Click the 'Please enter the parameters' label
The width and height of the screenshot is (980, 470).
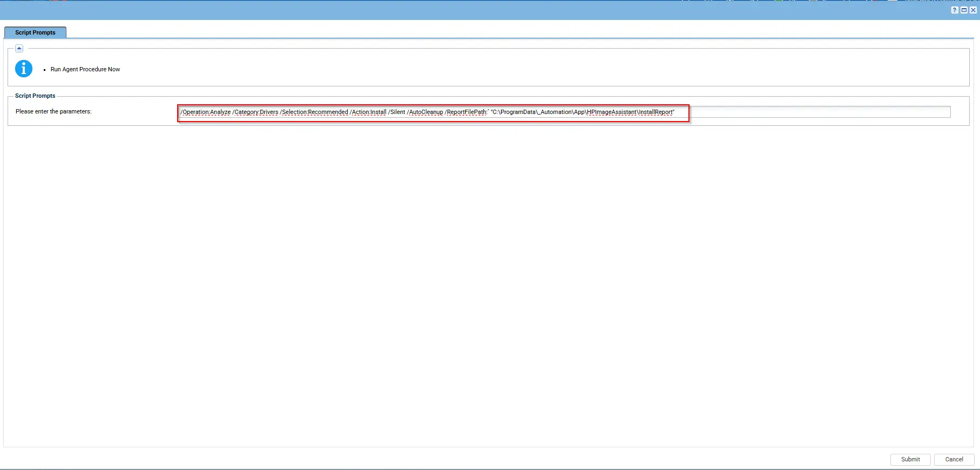53,111
